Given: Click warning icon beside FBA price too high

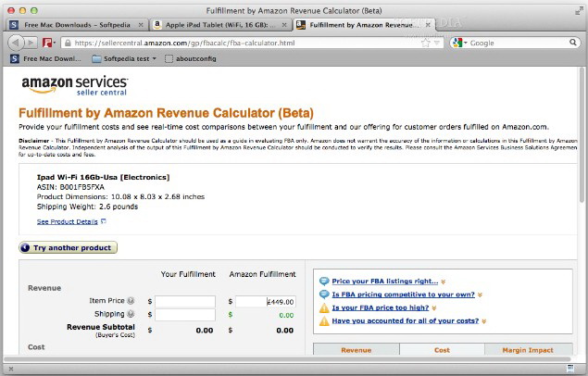Looking at the screenshot, I should [x=324, y=307].
